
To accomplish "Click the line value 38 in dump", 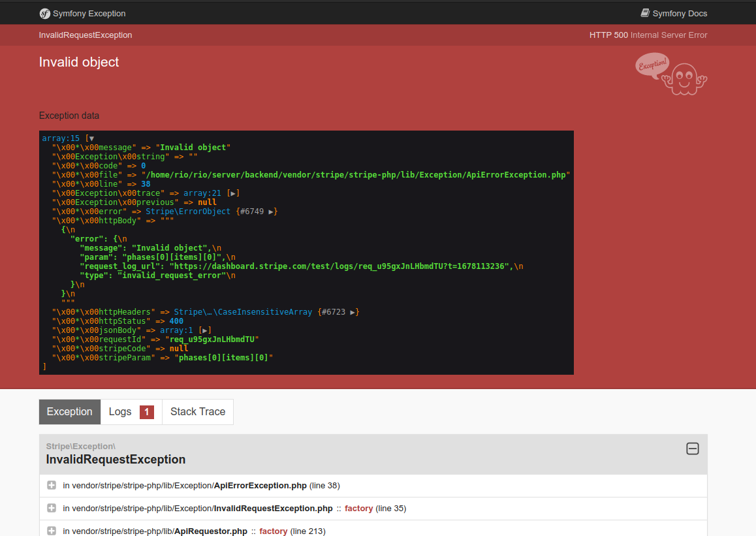I will pyautogui.click(x=146, y=184).
